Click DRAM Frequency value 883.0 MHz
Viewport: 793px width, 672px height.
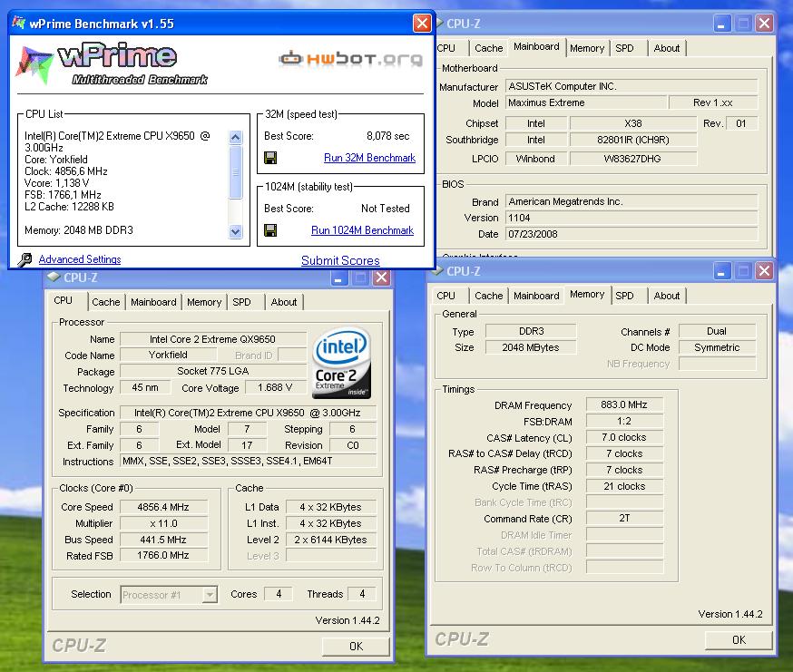pyautogui.click(x=624, y=404)
